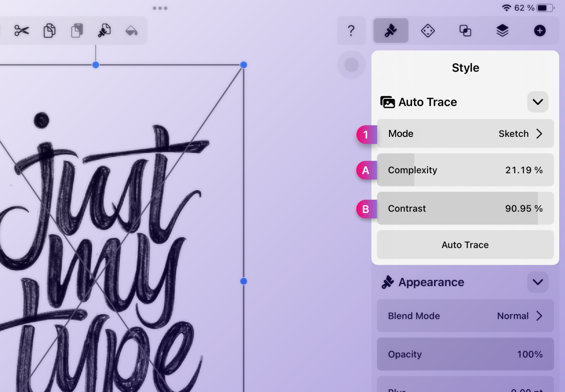Open the Mode options showing Sketch
This screenshot has width=565, height=392.
pos(465,134)
